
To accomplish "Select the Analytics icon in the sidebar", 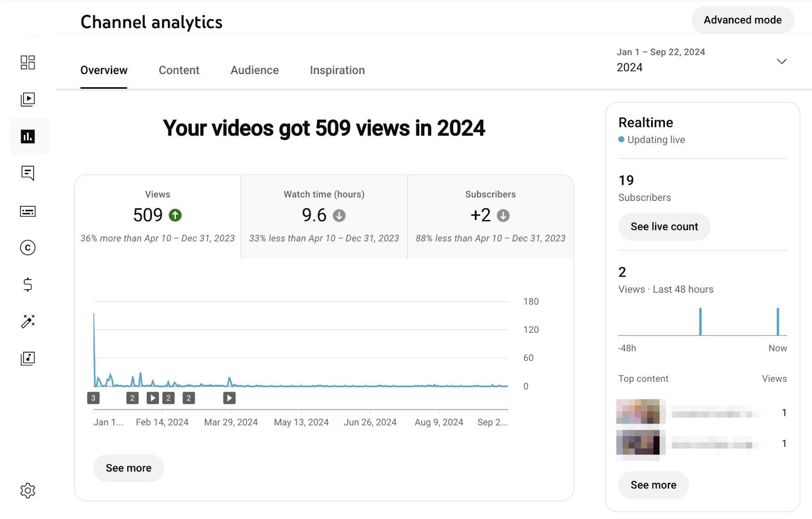I will (x=28, y=136).
